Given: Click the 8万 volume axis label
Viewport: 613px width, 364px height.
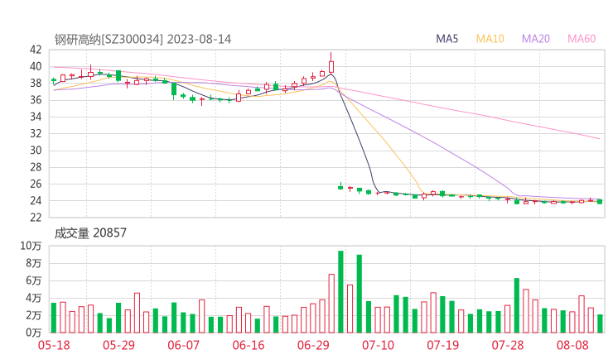Looking at the screenshot, I should pos(34,263).
